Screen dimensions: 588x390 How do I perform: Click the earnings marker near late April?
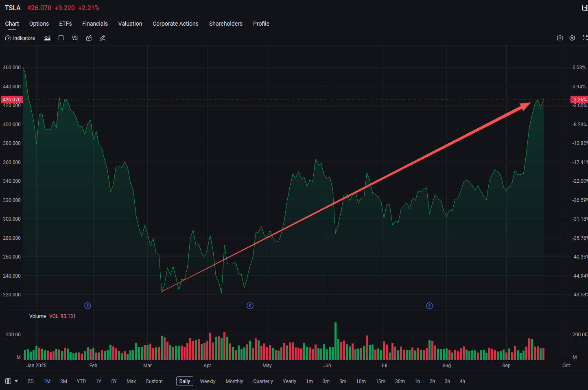[x=250, y=306]
